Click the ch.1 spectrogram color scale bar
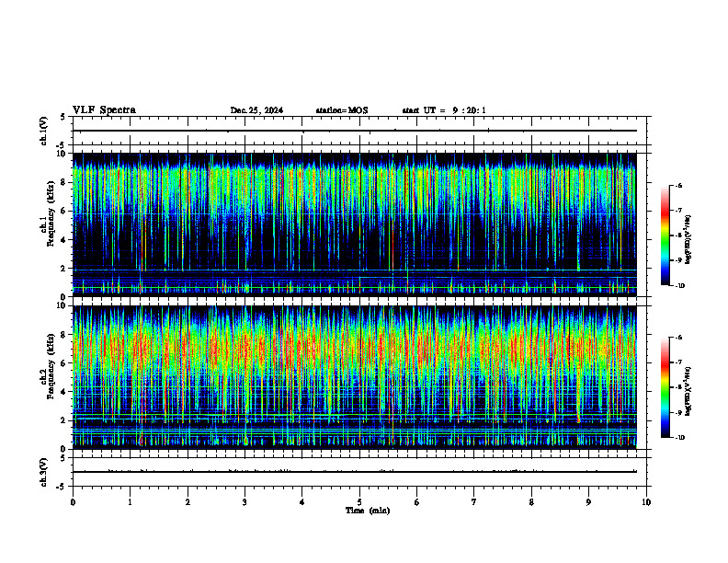728x563 pixels. 665,236
